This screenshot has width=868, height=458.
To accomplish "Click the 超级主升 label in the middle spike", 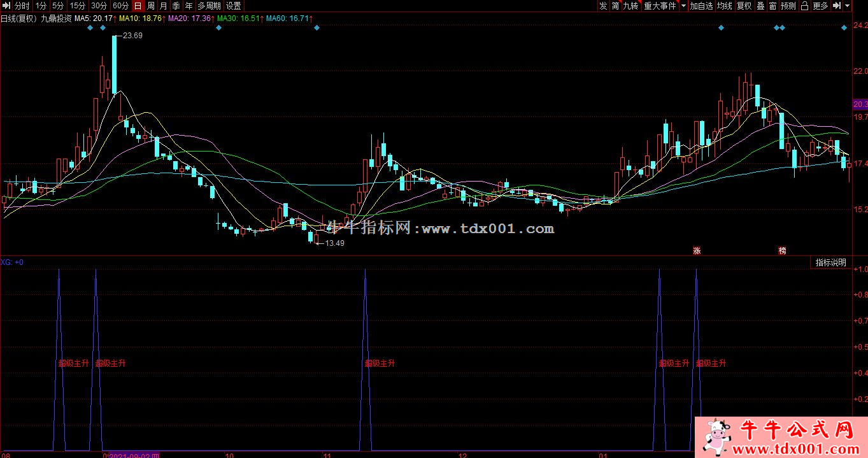I will coord(380,363).
